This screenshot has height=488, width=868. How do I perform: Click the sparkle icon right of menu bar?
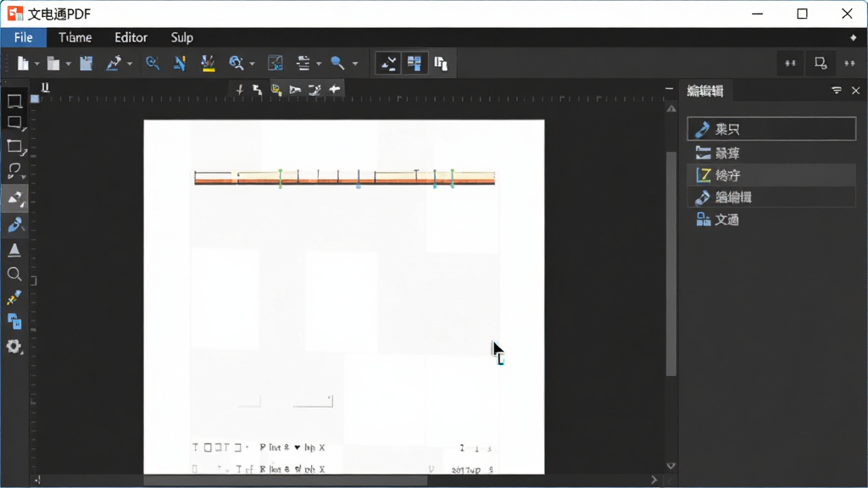[853, 37]
